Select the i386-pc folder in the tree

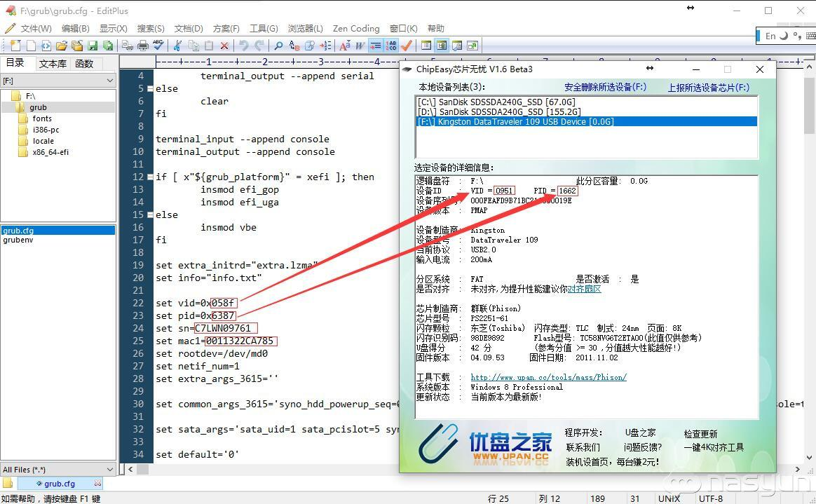point(46,130)
